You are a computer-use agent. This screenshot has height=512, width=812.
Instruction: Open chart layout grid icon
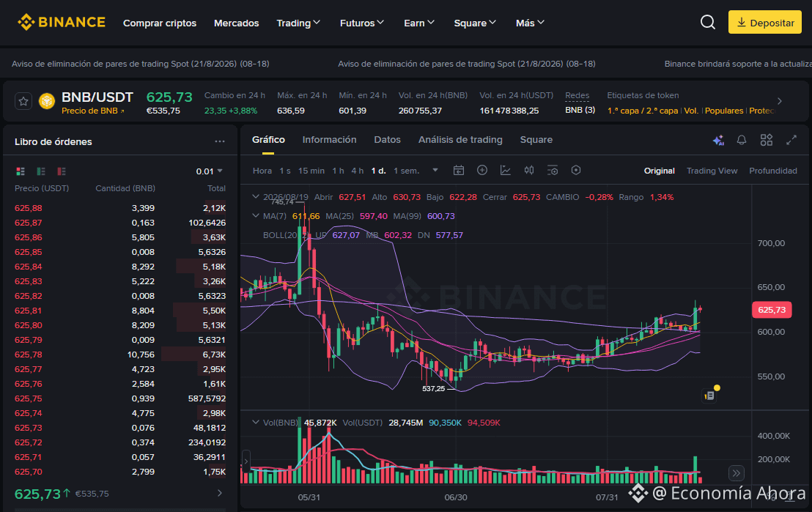point(767,140)
